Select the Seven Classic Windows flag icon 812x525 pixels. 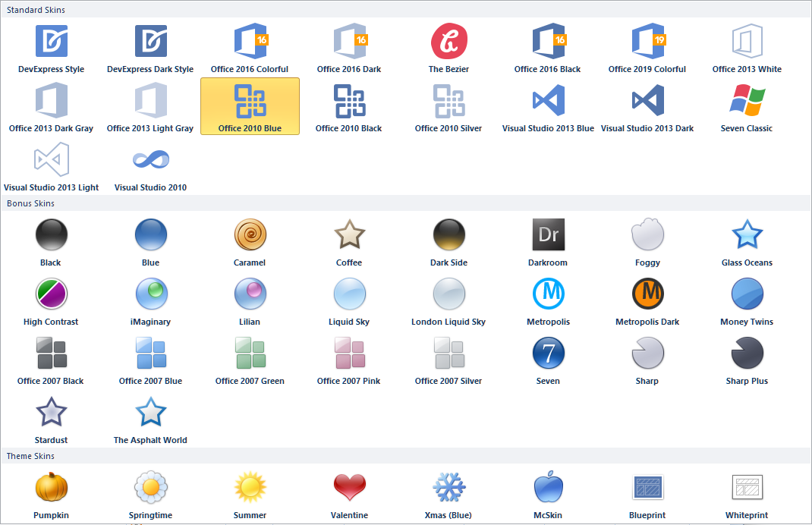click(x=747, y=100)
